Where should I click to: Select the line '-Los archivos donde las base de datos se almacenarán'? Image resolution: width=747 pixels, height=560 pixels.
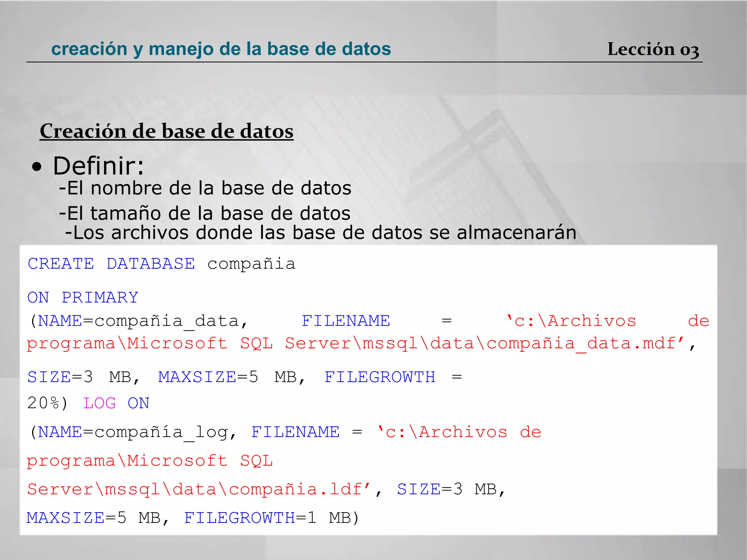point(321,233)
